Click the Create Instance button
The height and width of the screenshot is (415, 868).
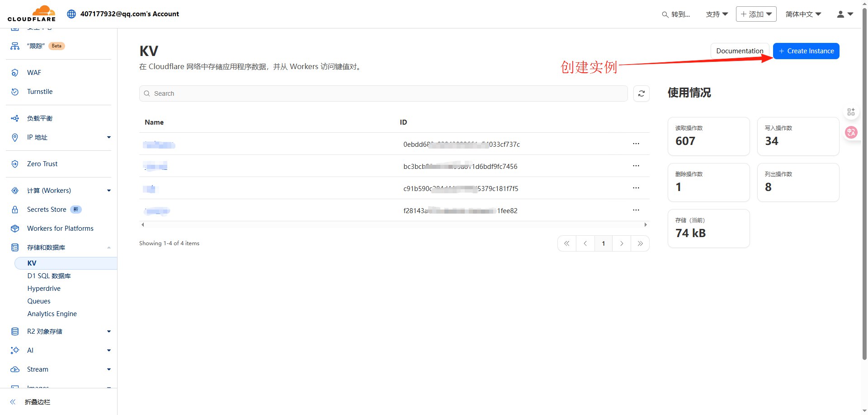(806, 51)
